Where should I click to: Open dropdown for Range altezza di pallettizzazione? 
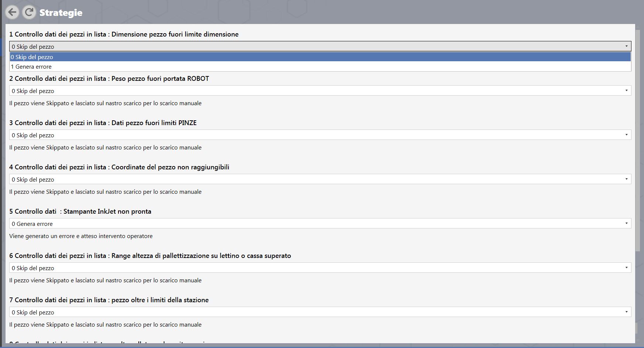(320, 268)
